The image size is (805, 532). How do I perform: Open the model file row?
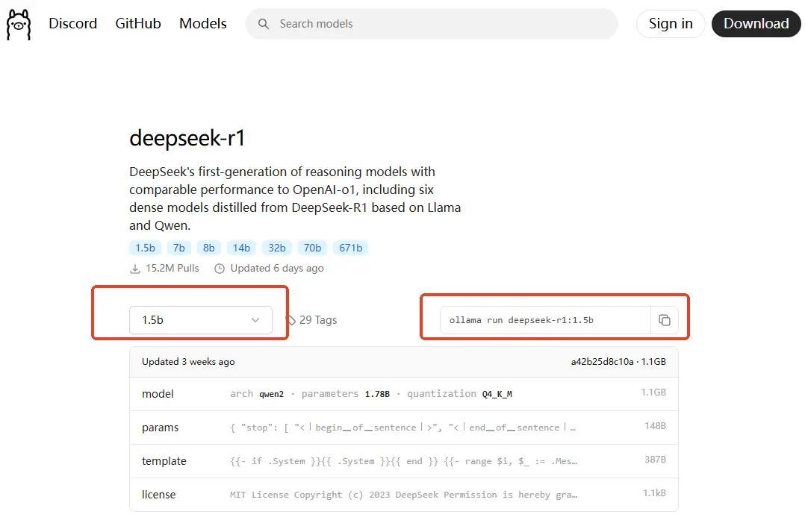pyautogui.click(x=404, y=394)
